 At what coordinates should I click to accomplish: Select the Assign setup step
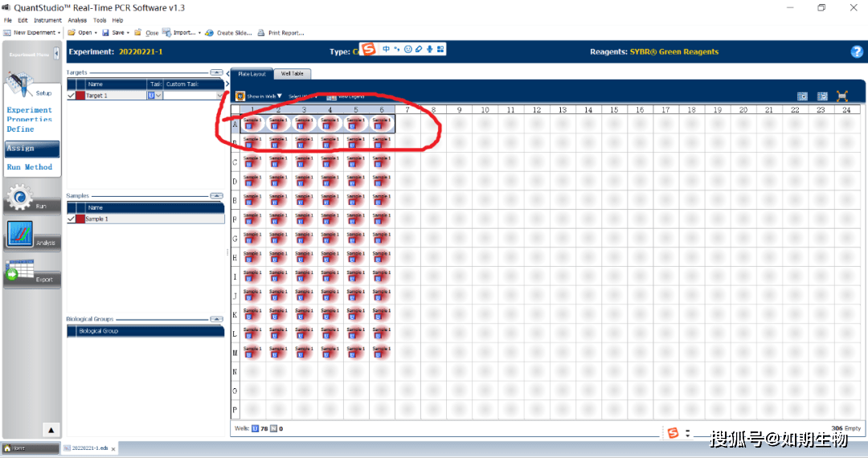[x=32, y=148]
